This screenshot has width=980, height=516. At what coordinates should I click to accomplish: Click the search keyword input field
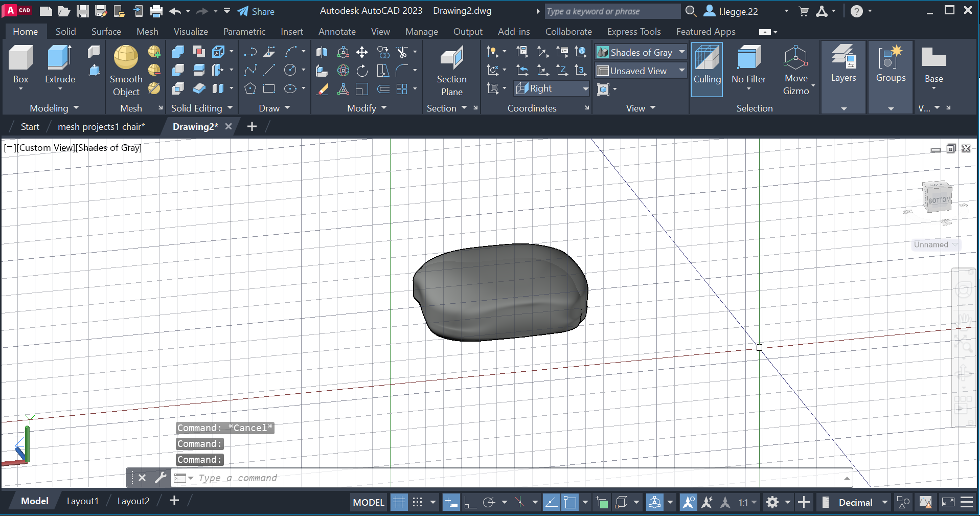coord(612,11)
